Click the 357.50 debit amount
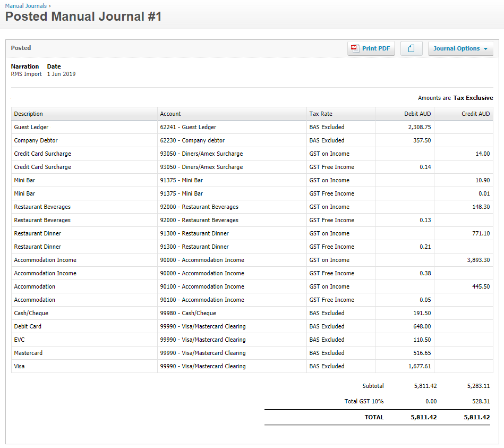 [422, 140]
